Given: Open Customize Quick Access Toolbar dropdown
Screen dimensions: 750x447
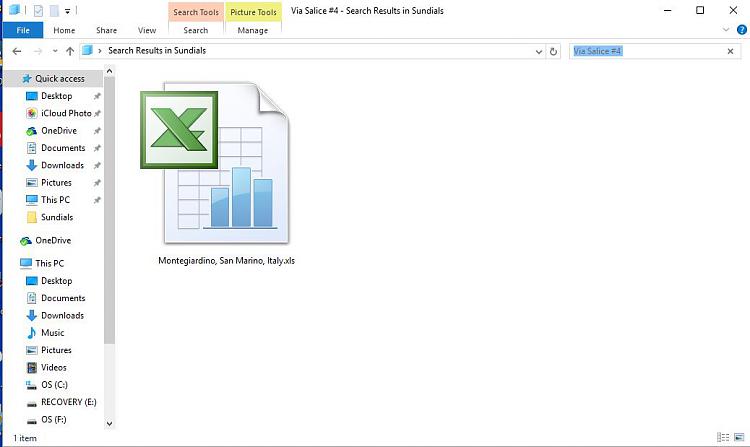Looking at the screenshot, I should point(67,11).
